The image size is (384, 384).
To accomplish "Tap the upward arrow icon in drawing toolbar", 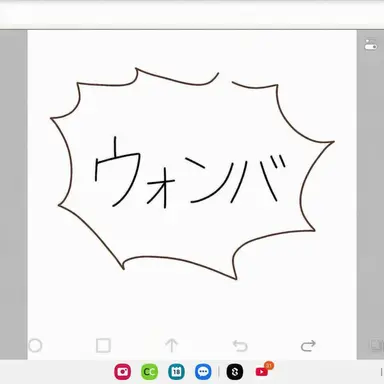I will 172,346.
